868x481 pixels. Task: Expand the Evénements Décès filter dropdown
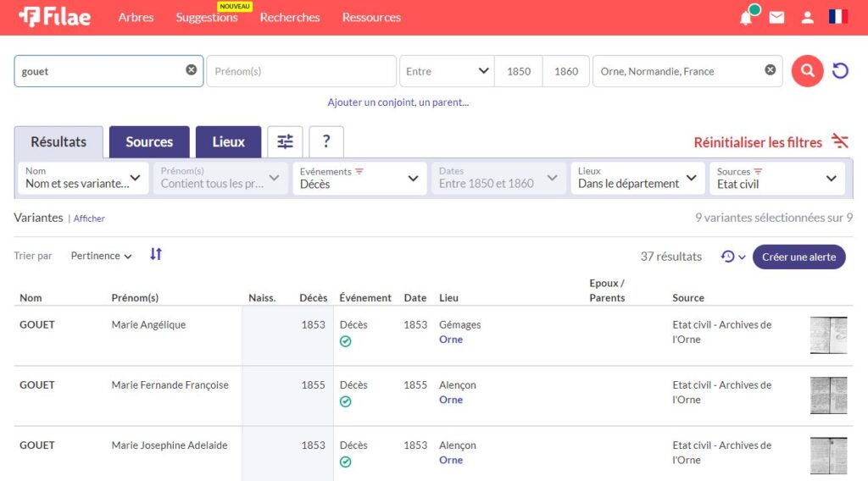[x=360, y=178]
